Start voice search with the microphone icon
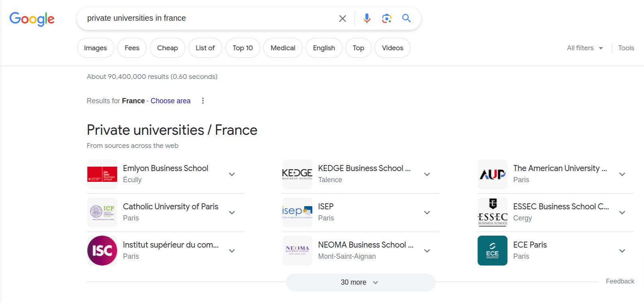Image resolution: width=644 pixels, height=303 pixels. pos(367,18)
